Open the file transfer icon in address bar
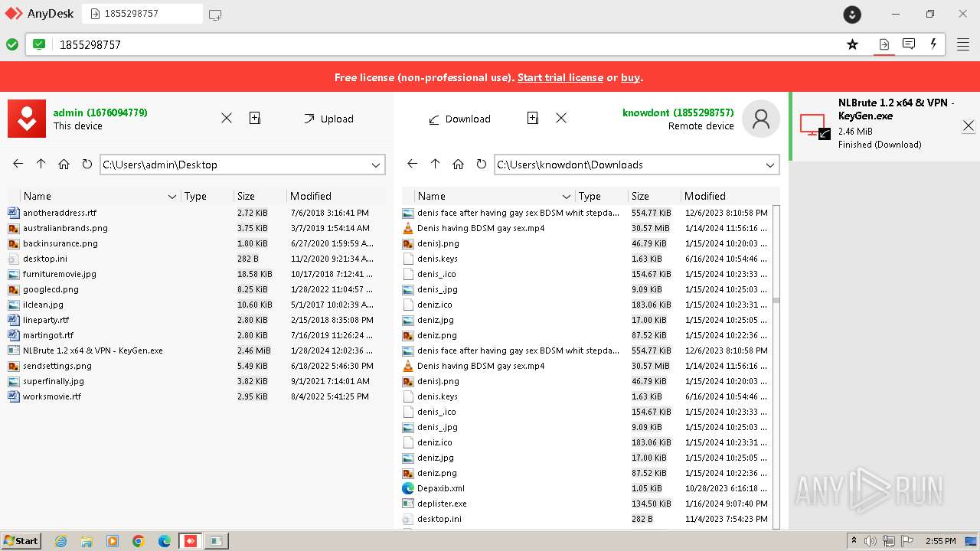Screen dimensions: 980x551 pyautogui.click(x=884, y=44)
